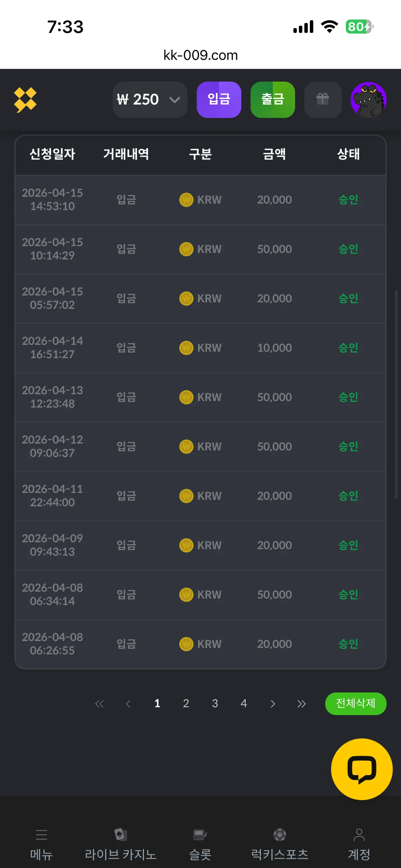The width and height of the screenshot is (401, 868).
Task: Tap the green 출금 withdraw button
Action: point(273,100)
